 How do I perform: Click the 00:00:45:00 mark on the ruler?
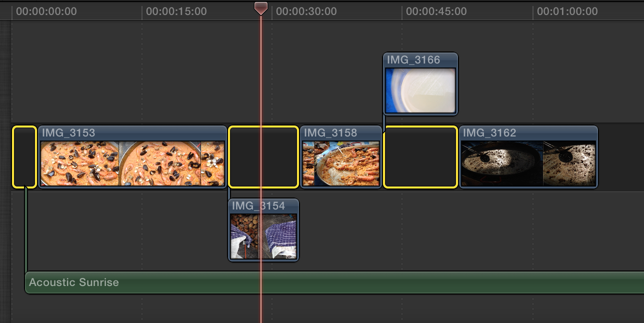(436, 11)
